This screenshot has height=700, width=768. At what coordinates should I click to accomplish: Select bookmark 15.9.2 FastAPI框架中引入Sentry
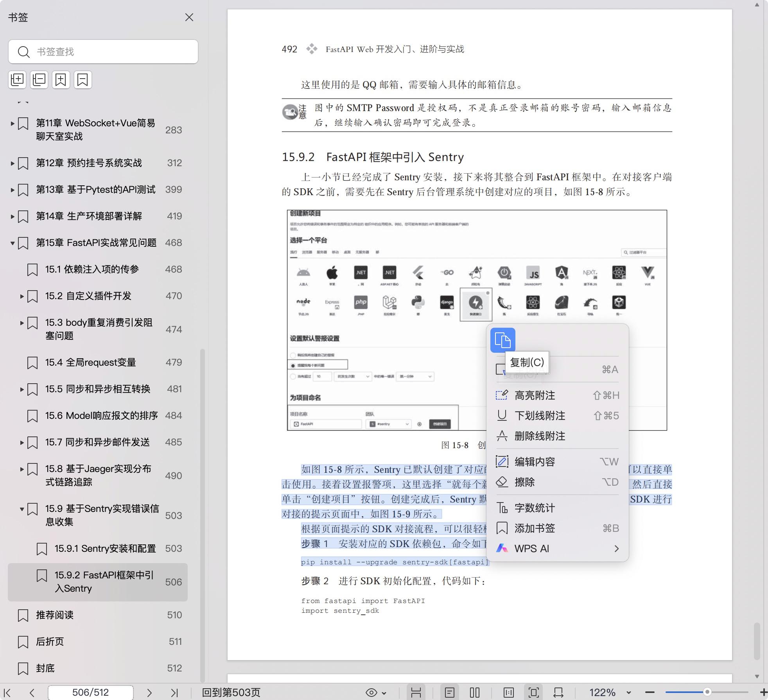pyautogui.click(x=98, y=582)
